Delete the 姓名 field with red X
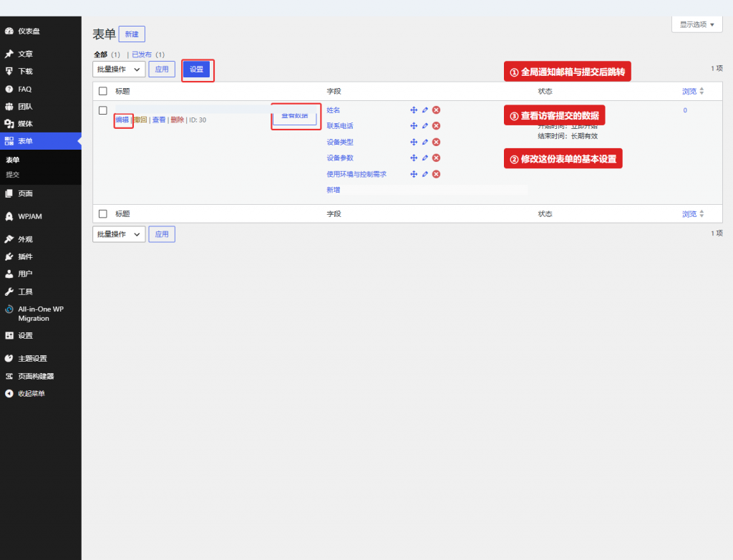 point(436,110)
